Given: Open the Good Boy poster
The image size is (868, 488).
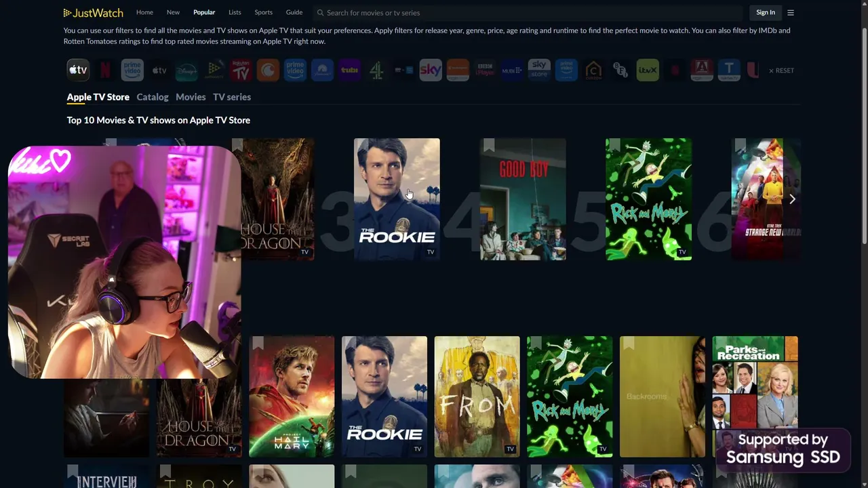Looking at the screenshot, I should [523, 199].
